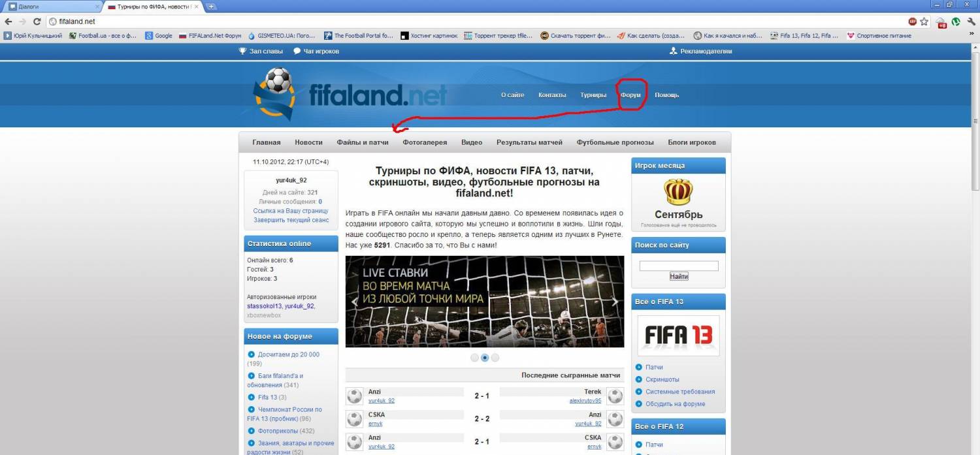Open Контакты in the header

[x=552, y=95]
